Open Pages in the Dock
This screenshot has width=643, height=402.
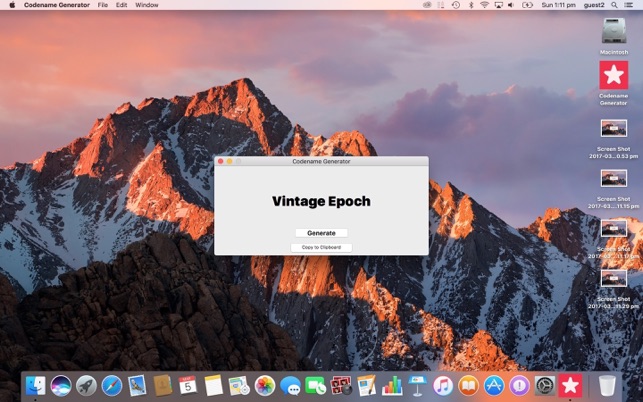tap(366, 386)
